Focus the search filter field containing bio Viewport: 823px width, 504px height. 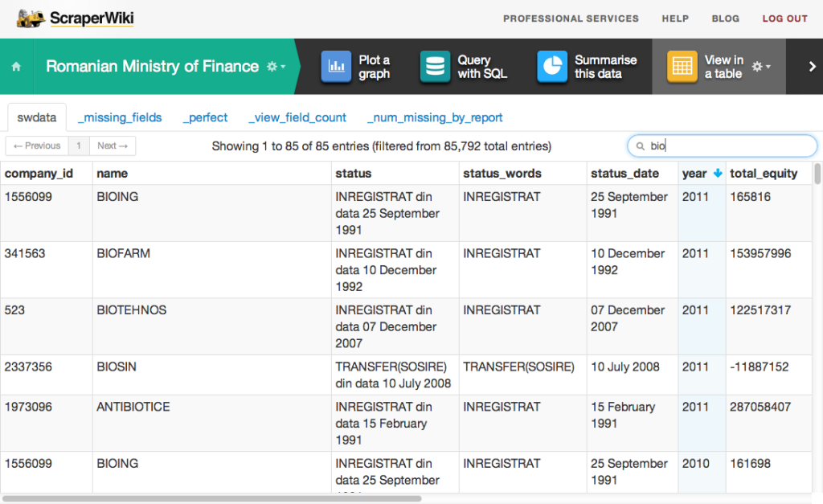[x=727, y=146]
